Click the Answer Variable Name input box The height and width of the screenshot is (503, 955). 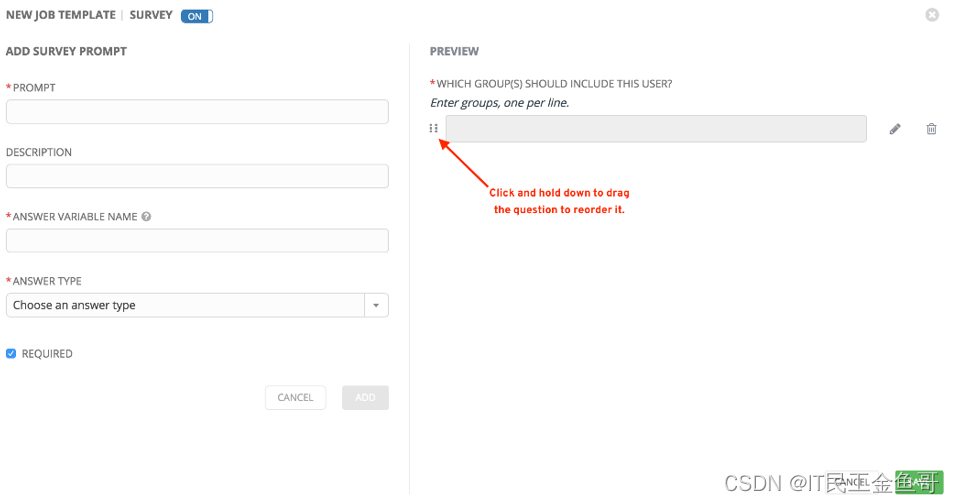click(x=197, y=241)
